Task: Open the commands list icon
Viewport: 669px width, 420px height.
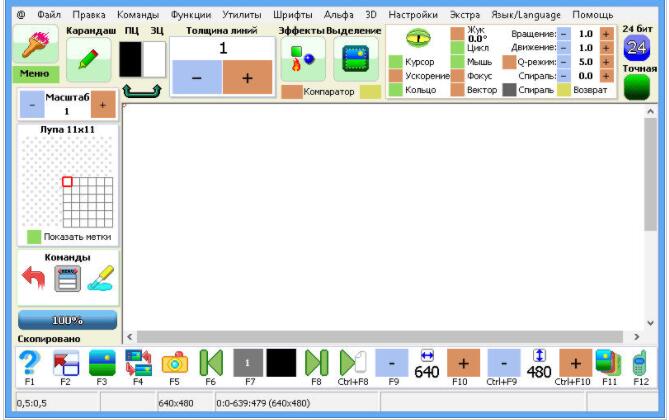Action: (67, 279)
